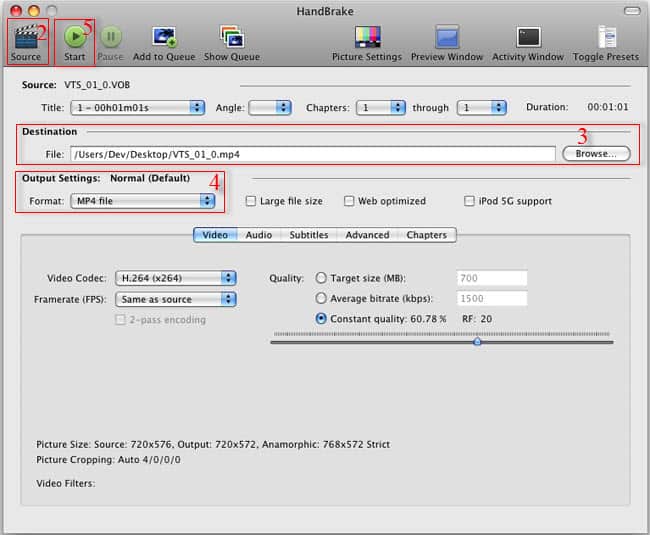Enable Large file size checkbox
Screen dimensions: 650x535
click(250, 201)
